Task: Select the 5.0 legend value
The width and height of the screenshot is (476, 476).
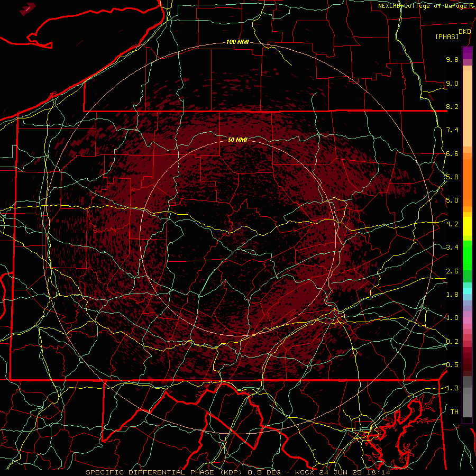Action: pyautogui.click(x=452, y=200)
